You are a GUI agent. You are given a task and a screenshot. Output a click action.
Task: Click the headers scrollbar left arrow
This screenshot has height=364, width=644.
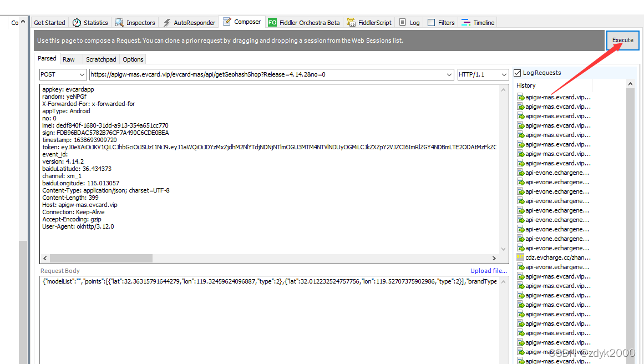pos(45,258)
